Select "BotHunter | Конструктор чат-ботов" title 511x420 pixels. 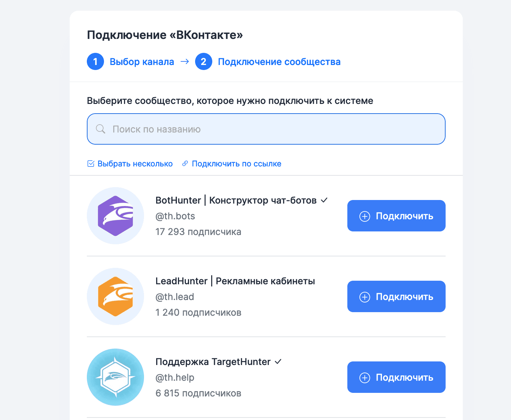(236, 200)
